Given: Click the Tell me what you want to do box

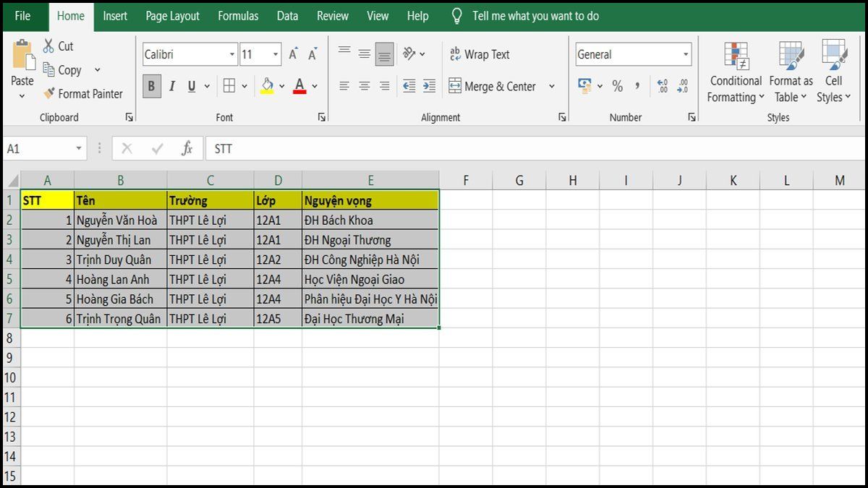Looking at the screenshot, I should (535, 16).
